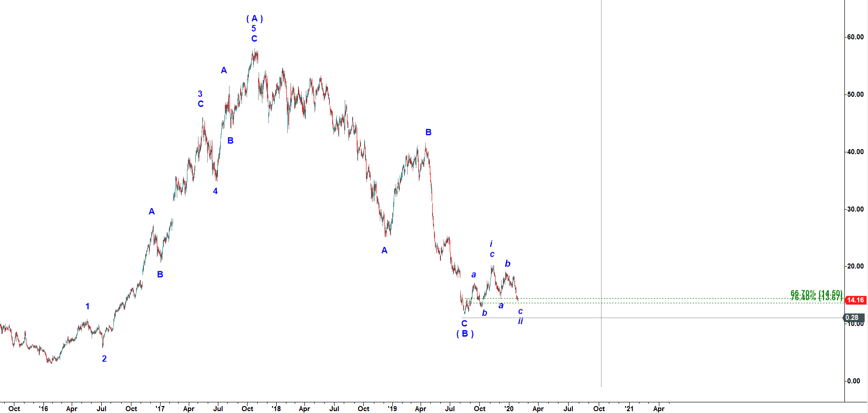Select the wave 1 label
The height and width of the screenshot is (413, 868).
click(87, 307)
